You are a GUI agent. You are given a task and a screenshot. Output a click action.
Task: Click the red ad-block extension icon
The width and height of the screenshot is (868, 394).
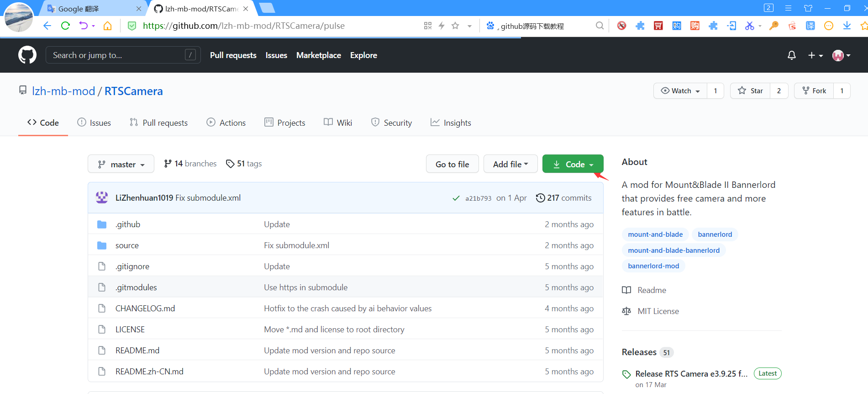point(621,26)
